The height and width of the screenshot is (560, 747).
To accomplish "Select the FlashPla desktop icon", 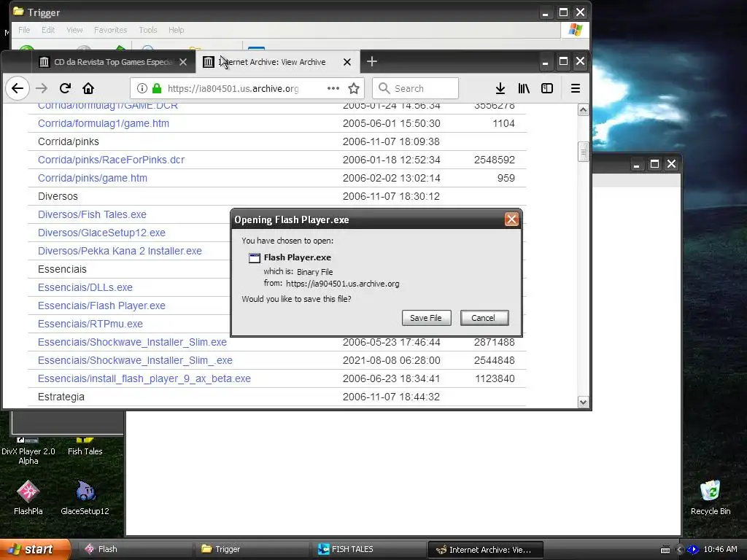I will pyautogui.click(x=28, y=497).
